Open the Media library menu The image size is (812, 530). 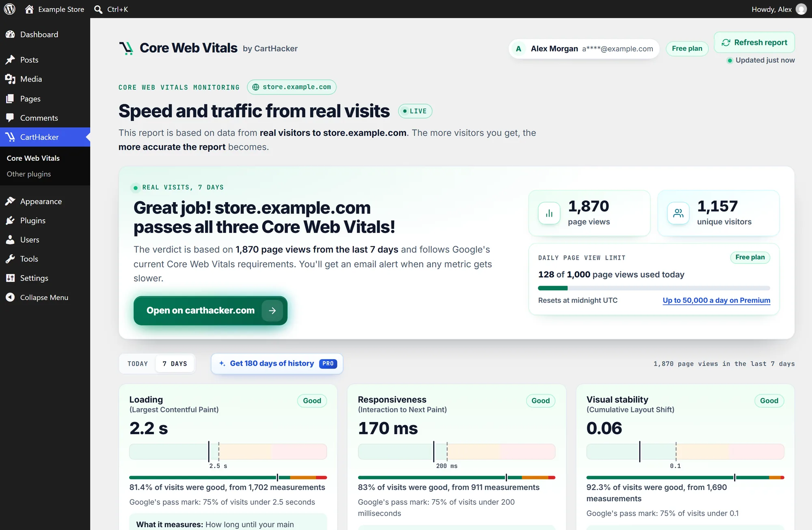coord(45,79)
